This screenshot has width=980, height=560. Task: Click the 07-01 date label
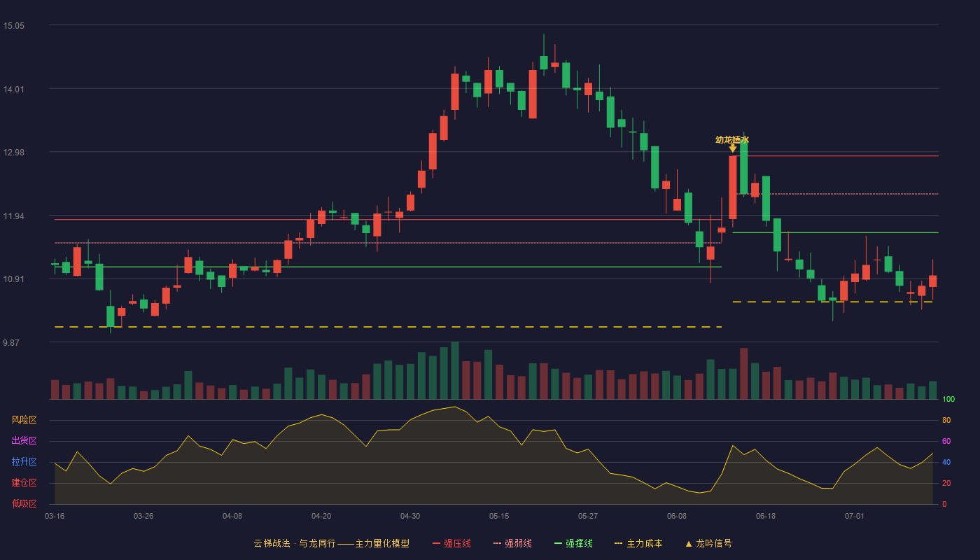pyautogui.click(x=855, y=516)
